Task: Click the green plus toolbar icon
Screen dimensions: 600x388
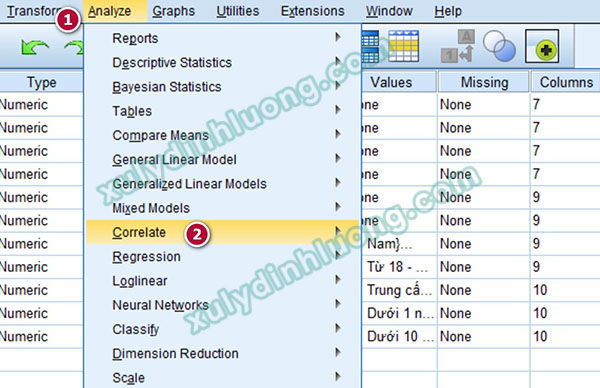Action: pos(542,46)
